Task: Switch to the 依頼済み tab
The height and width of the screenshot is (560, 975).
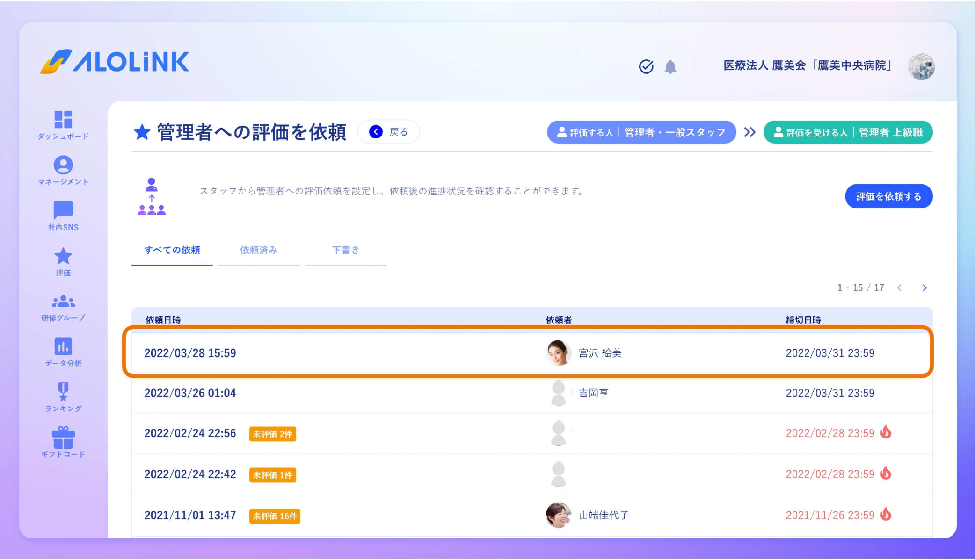Action: point(259,251)
